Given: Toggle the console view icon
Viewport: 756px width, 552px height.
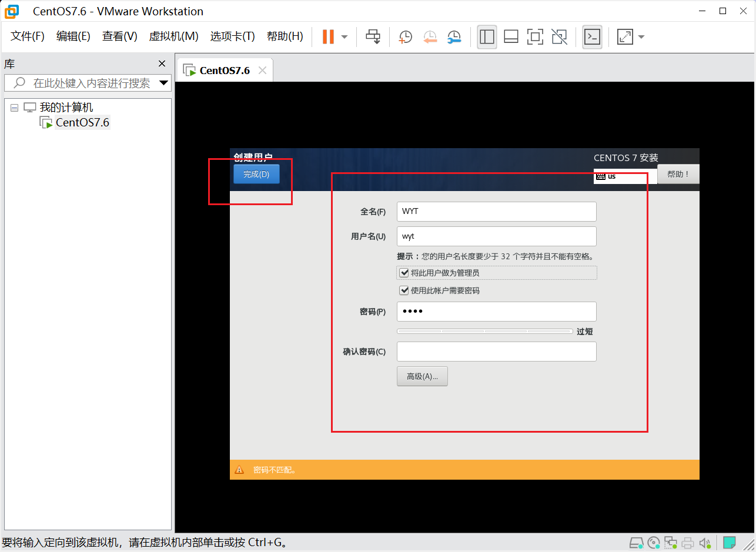Looking at the screenshot, I should point(592,36).
